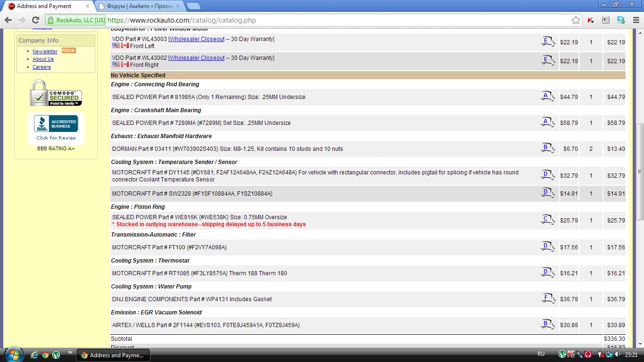Open the Wholesaler Closeout link for WL43003
This screenshot has width=644, height=362.
pos(197,39)
